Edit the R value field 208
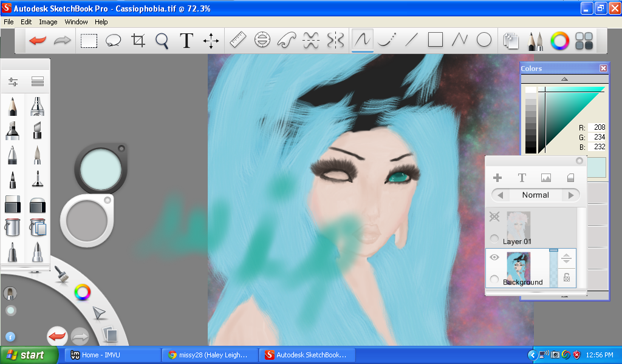 click(597, 127)
